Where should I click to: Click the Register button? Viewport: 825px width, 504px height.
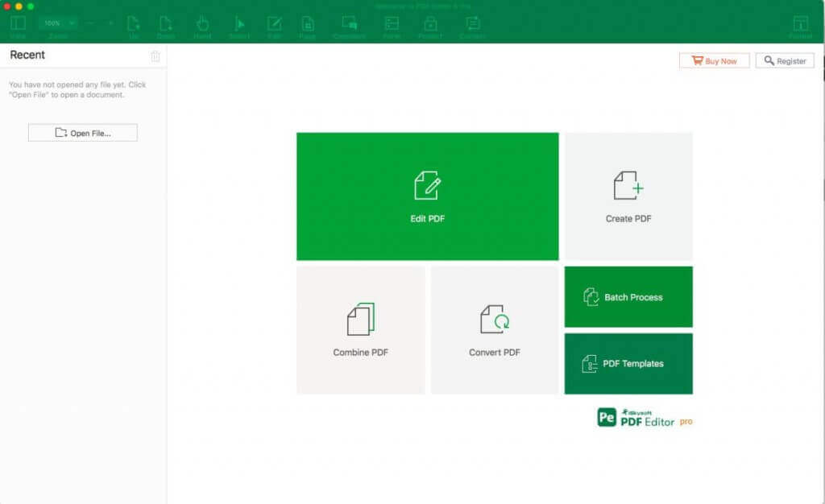tap(785, 61)
